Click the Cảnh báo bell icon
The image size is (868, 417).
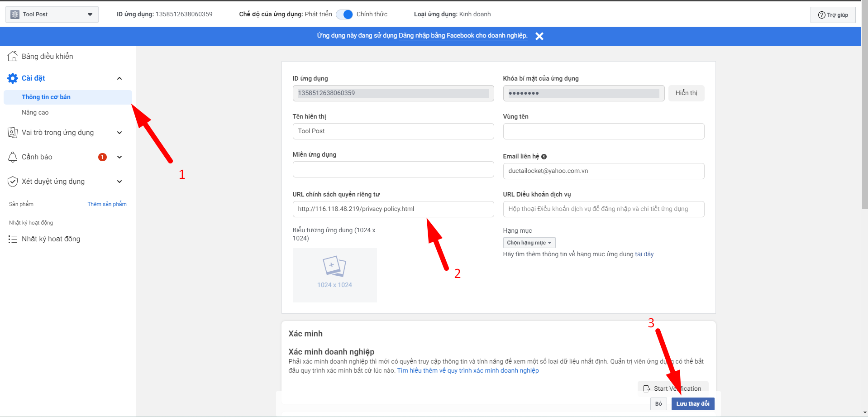[13, 157]
